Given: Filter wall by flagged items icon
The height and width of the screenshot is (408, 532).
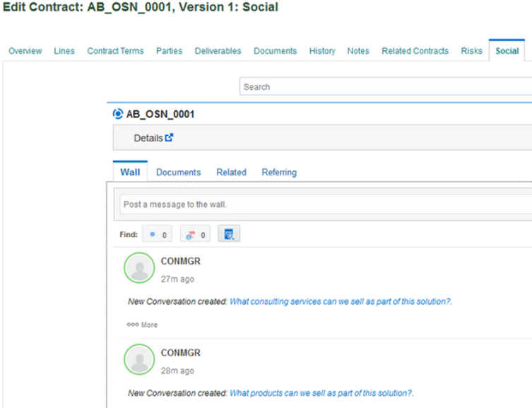Looking at the screenshot, I should (195, 234).
